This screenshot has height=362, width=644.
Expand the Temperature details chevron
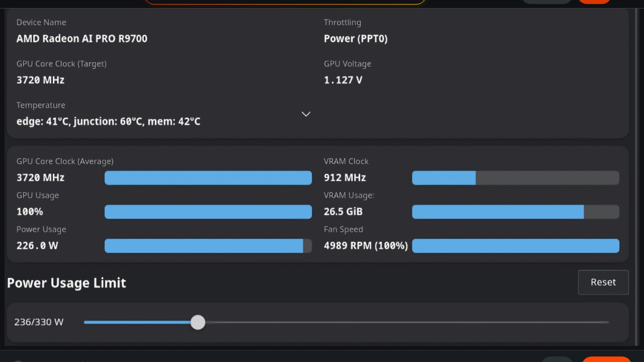pos(306,114)
